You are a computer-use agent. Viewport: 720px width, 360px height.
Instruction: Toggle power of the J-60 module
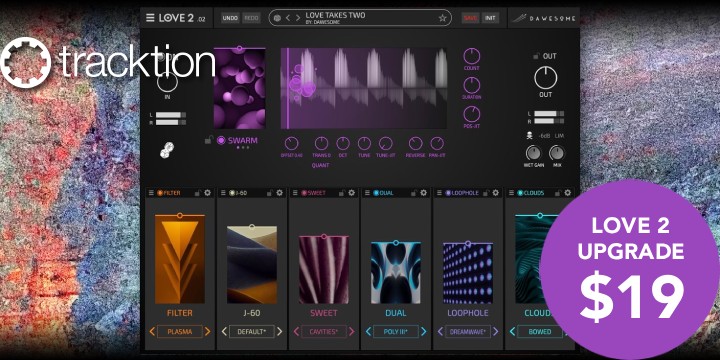[232, 193]
